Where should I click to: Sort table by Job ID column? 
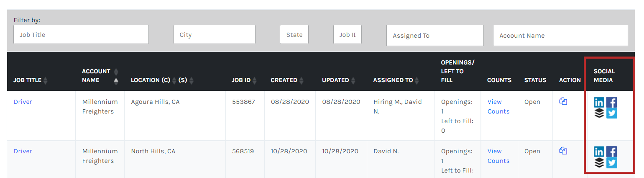(254, 80)
